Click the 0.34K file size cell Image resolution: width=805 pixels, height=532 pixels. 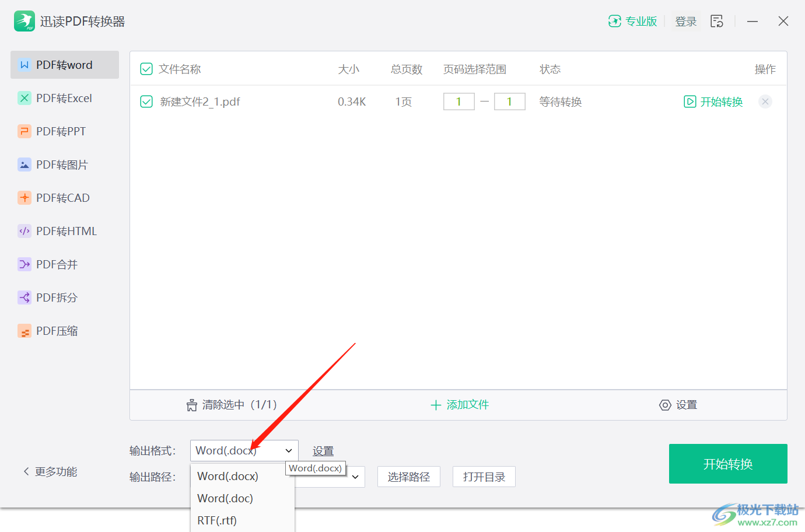pos(352,102)
